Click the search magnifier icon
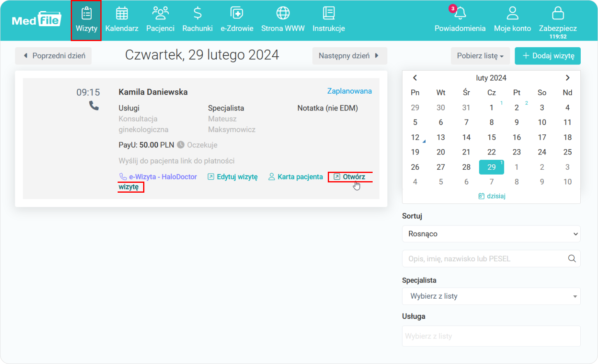The width and height of the screenshot is (598, 364). coord(572,258)
